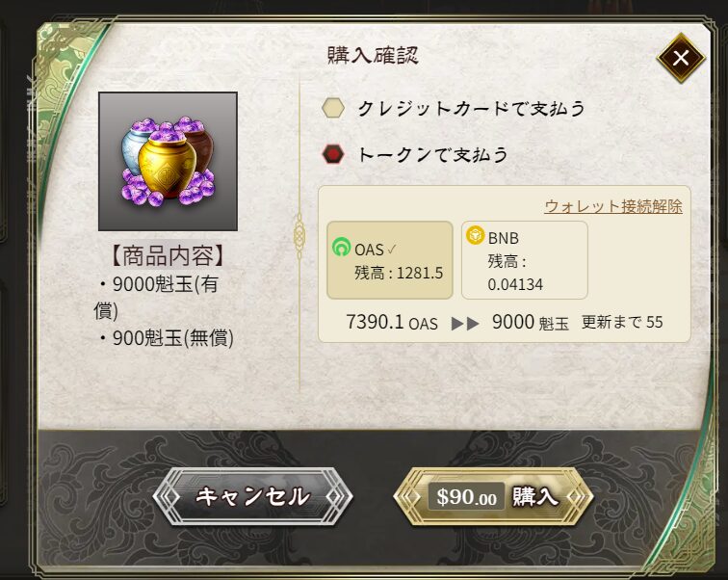Click the 7390.1 OAS price amount
The width and height of the screenshot is (728, 580).
392,322
